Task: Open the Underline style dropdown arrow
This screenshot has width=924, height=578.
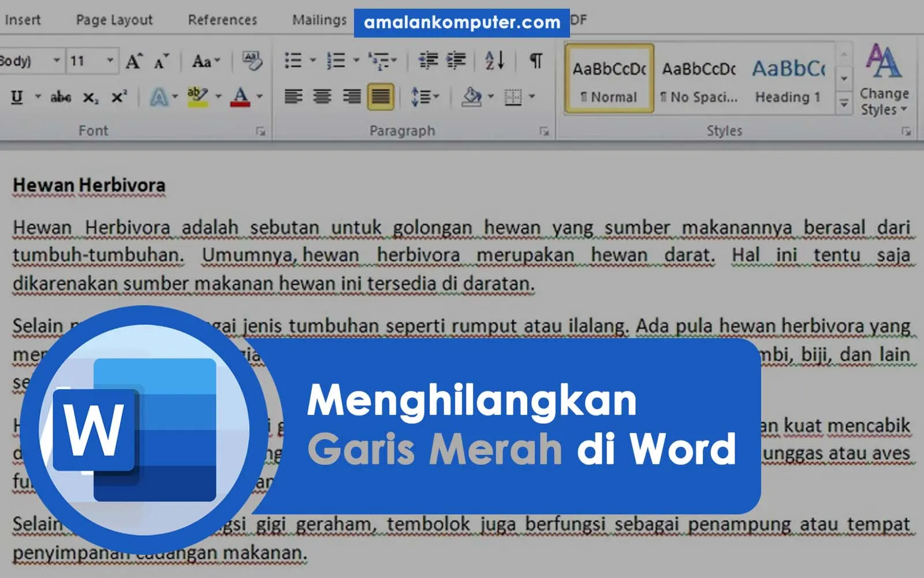Action: (38, 97)
